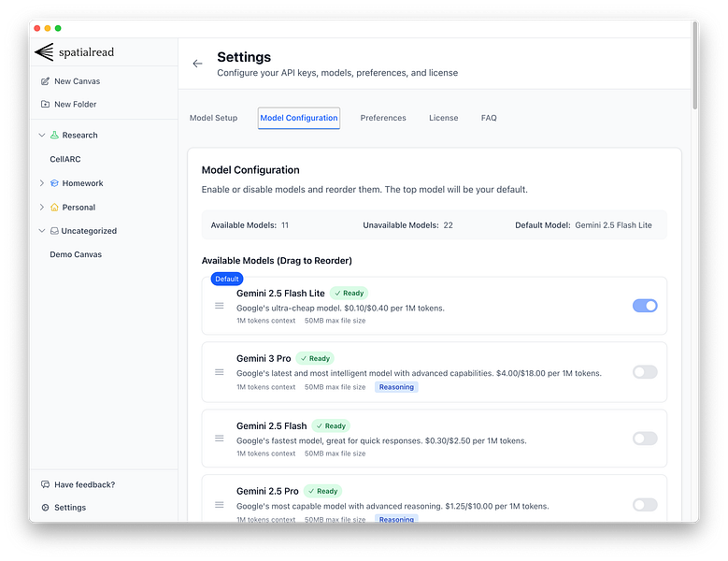Viewport: 728px width, 561px height.
Task: Click the Gemini 2.5 Flash drag handle
Action: pyautogui.click(x=219, y=439)
